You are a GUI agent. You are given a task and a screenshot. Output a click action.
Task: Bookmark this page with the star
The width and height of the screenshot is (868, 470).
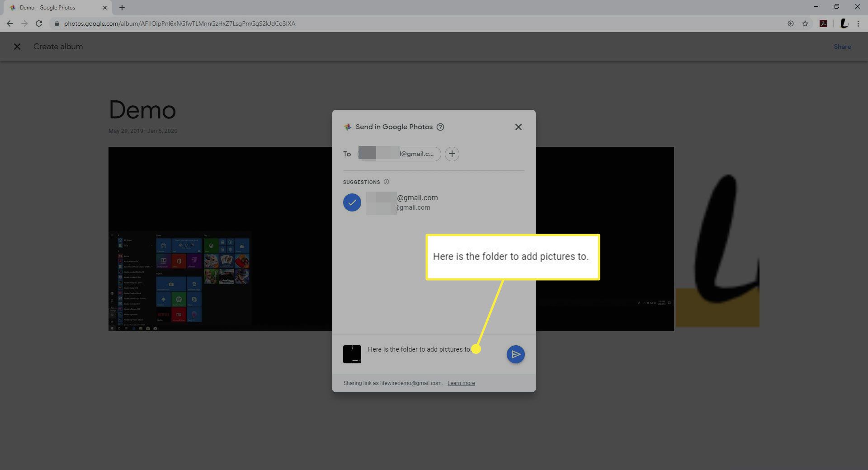[805, 23]
